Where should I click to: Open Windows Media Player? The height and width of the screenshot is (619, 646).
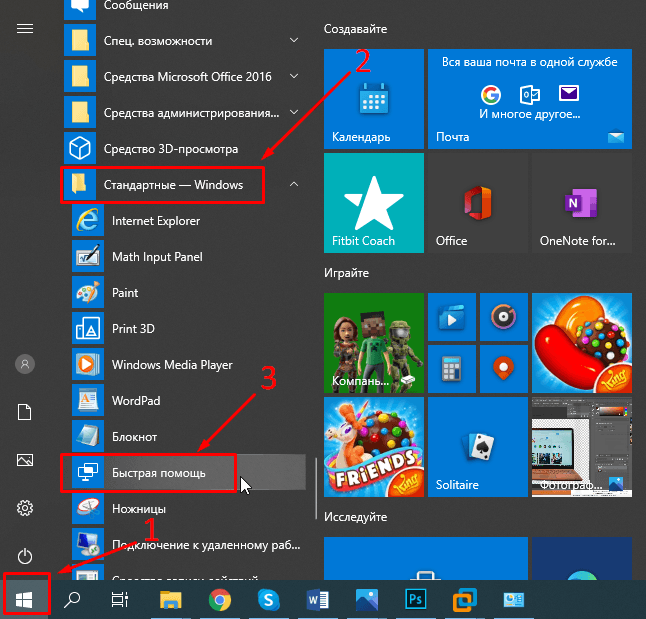pos(171,365)
